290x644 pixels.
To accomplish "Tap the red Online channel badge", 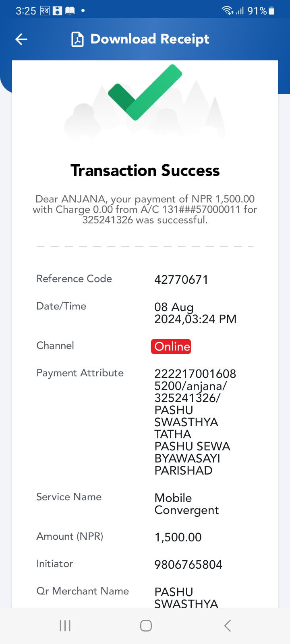I will pyautogui.click(x=171, y=347).
